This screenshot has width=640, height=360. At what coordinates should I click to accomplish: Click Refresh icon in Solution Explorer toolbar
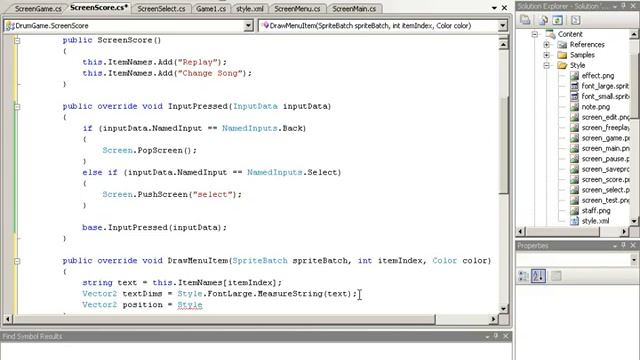[558, 20]
